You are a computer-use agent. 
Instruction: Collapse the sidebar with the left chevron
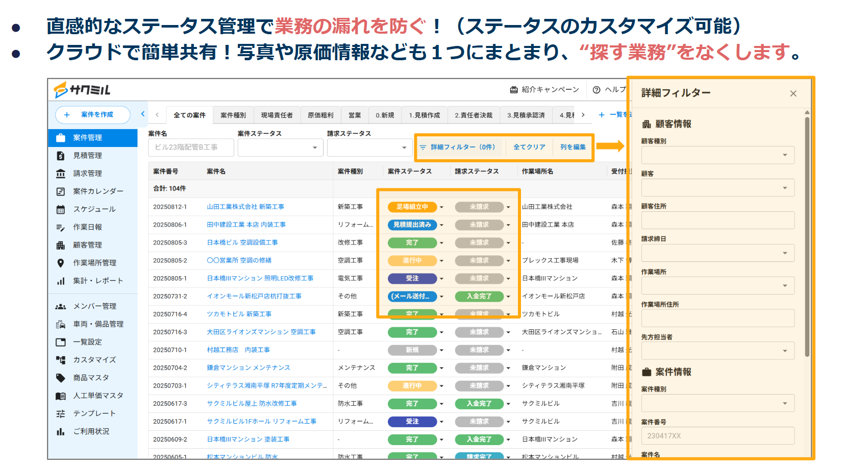coord(143,114)
